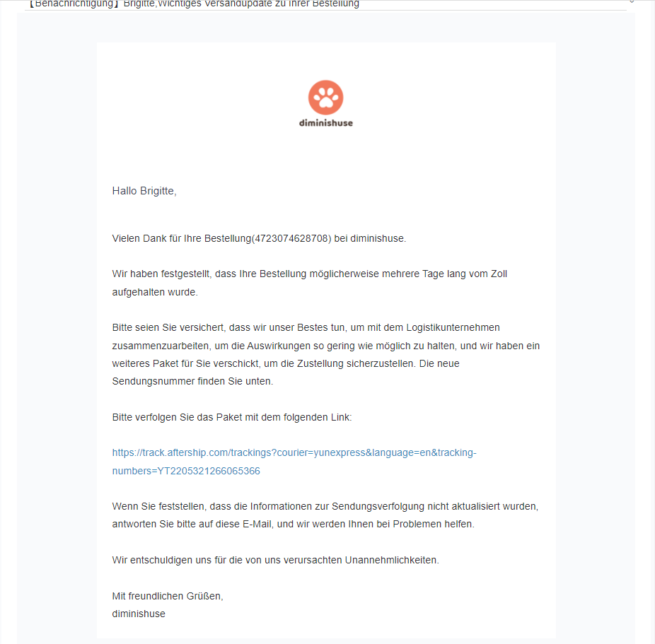Screen dimensions: 655x644
Task: Click the "Mit freundlichen Grüßen" closing
Action: pos(167,596)
